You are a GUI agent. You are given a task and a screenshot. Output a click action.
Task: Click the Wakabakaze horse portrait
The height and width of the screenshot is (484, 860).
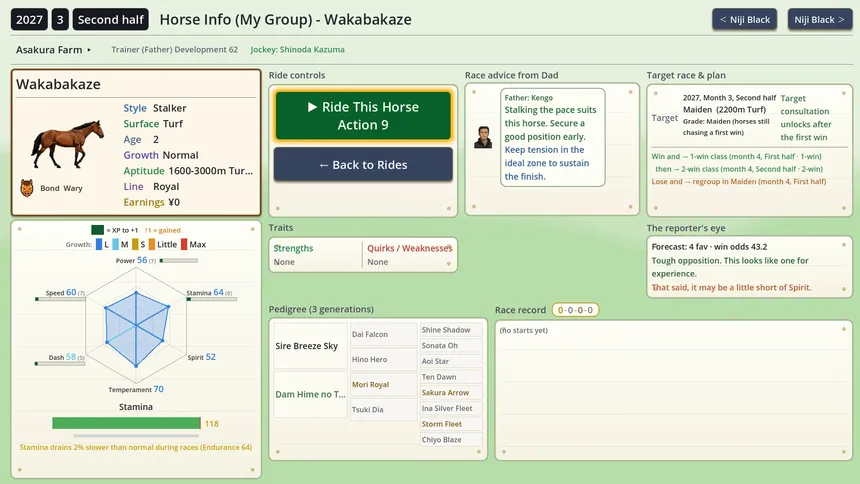pos(67,144)
